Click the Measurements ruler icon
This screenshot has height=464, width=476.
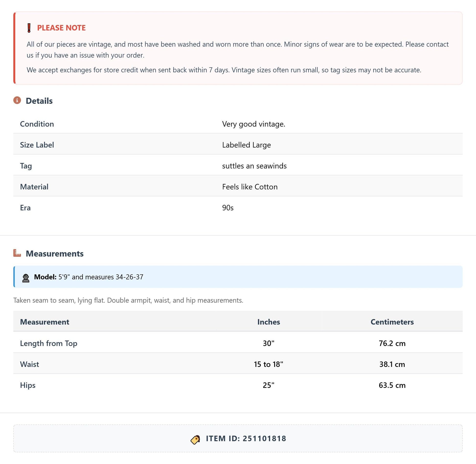(17, 253)
